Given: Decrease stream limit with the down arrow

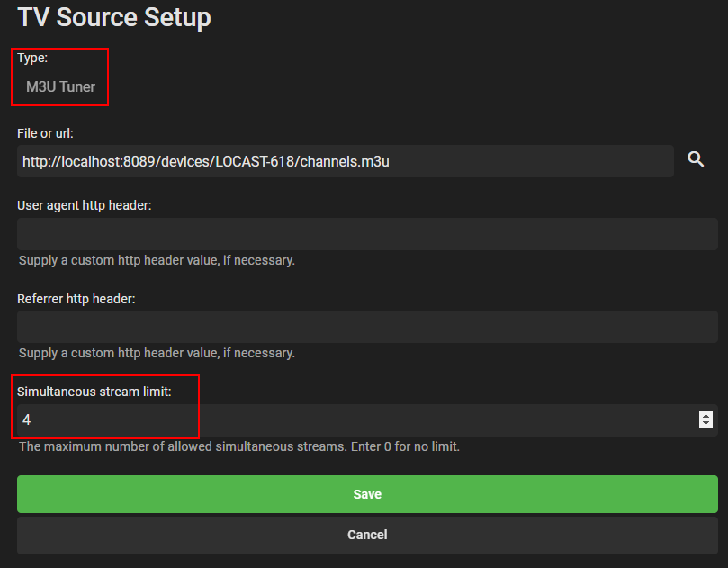Looking at the screenshot, I should (706, 424).
